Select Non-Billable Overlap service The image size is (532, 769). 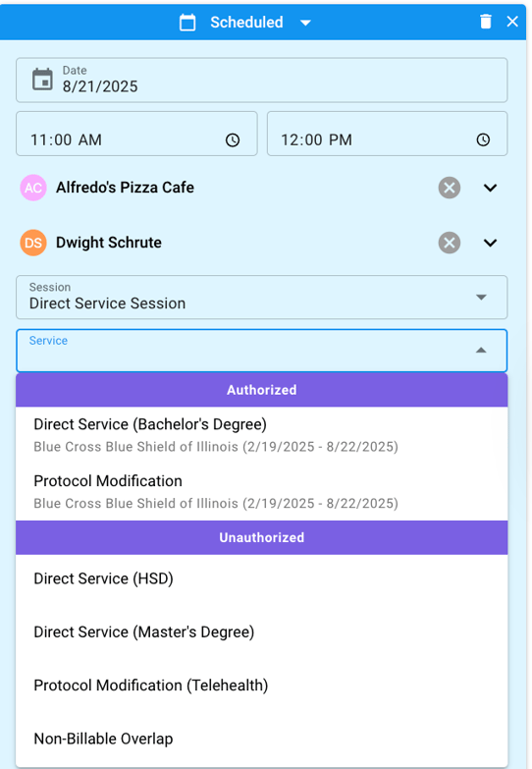click(x=261, y=739)
